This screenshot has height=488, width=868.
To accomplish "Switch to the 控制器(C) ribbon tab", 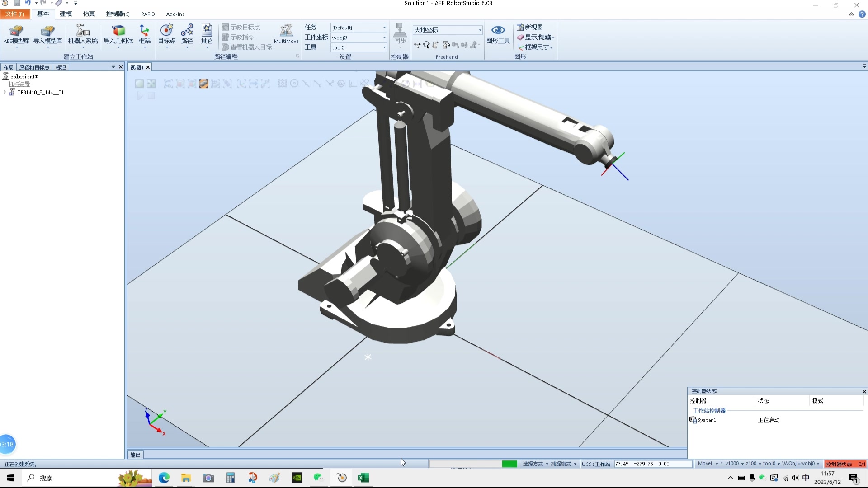I will (x=118, y=14).
